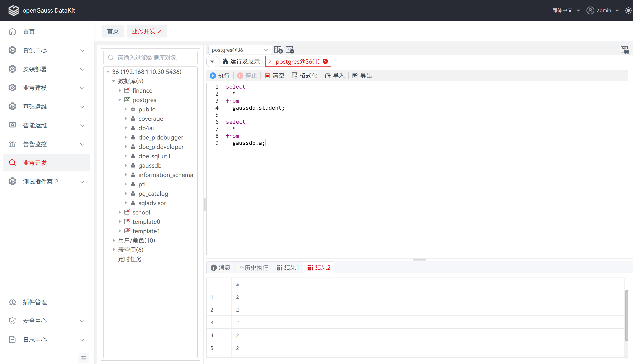Open the postgres@36 connection dropdown
This screenshot has height=364, width=633.
point(240,50)
